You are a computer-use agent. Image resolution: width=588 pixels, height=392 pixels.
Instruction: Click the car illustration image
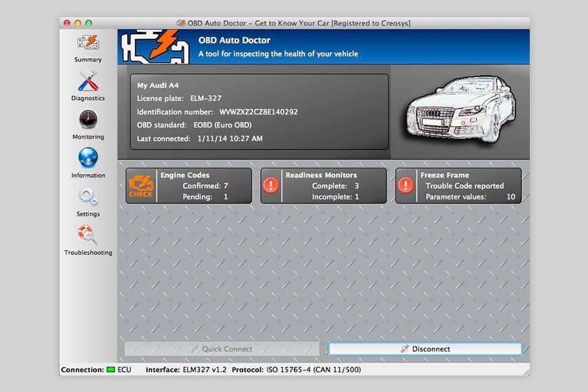click(x=459, y=109)
